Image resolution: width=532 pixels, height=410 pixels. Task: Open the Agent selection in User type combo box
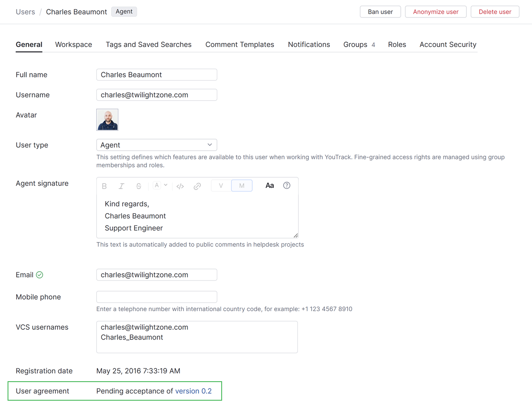(156, 144)
